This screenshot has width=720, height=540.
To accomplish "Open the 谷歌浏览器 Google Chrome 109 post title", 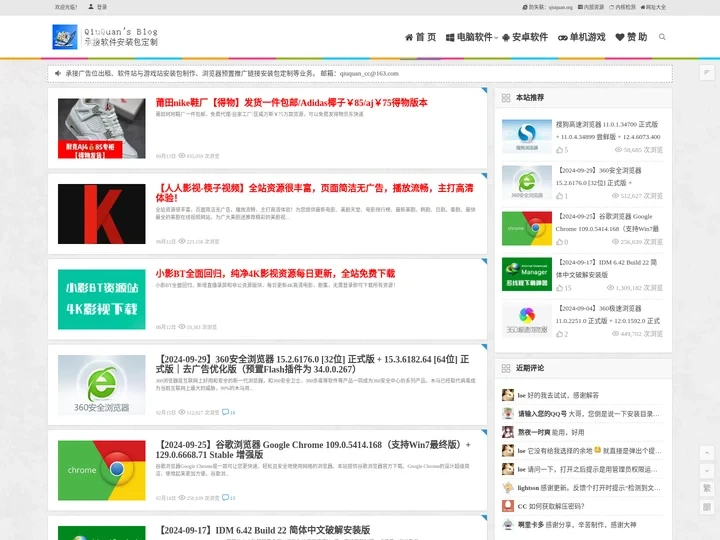I will pyautogui.click(x=313, y=450).
